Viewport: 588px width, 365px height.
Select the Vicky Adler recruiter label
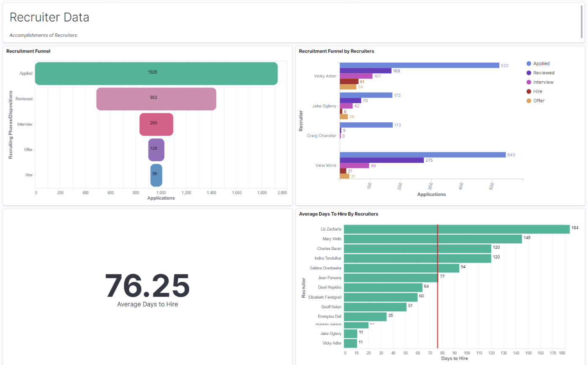coord(324,76)
